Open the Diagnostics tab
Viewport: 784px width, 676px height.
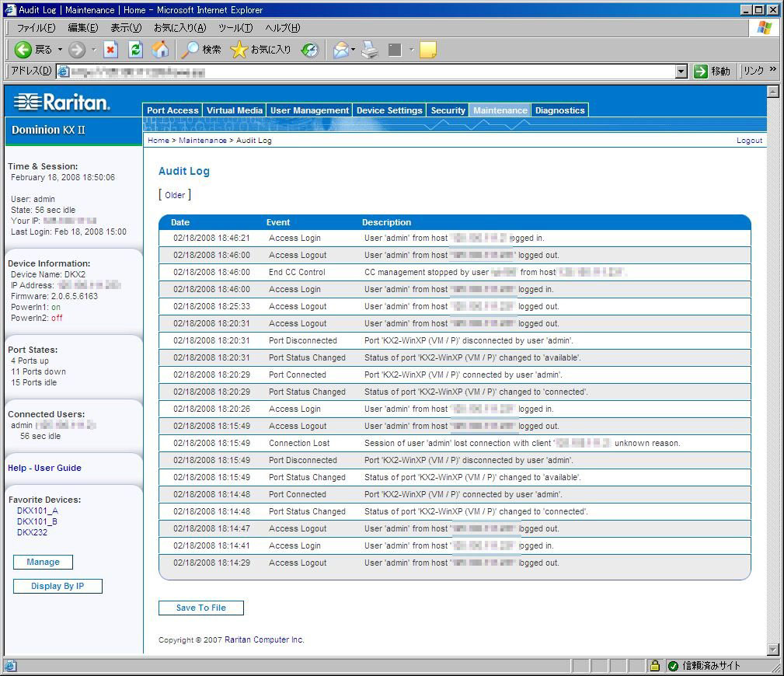click(560, 110)
